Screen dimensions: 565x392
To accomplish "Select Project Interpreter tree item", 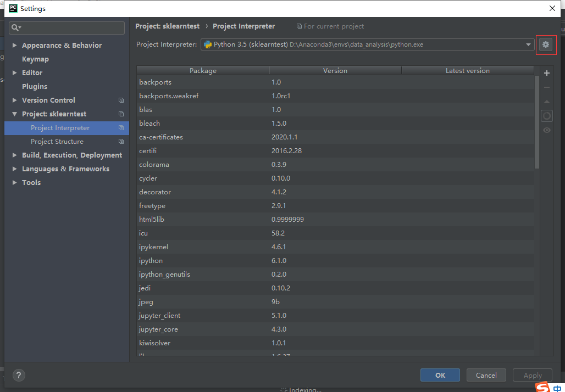I will pyautogui.click(x=67, y=128).
